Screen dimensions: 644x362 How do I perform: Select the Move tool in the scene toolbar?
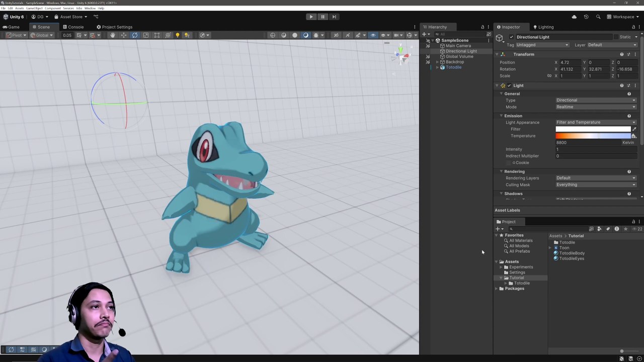pyautogui.click(x=124, y=35)
